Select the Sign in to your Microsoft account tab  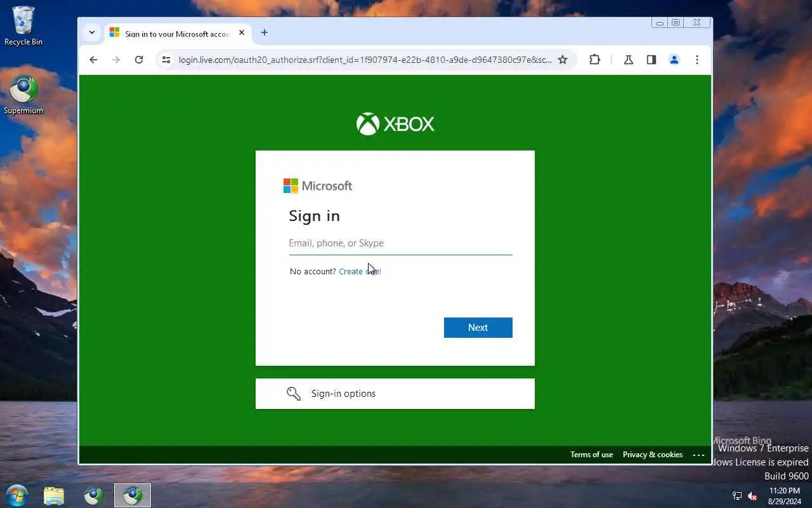point(177,33)
